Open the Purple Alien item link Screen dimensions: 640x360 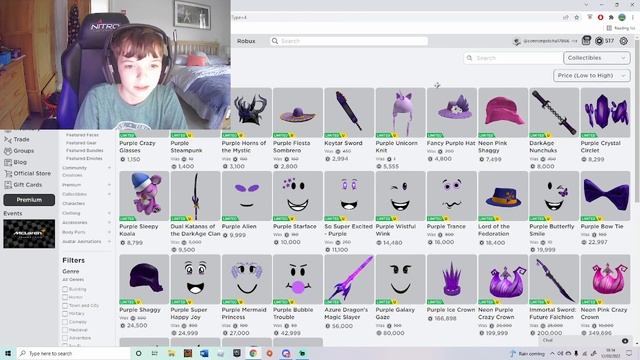tap(239, 227)
